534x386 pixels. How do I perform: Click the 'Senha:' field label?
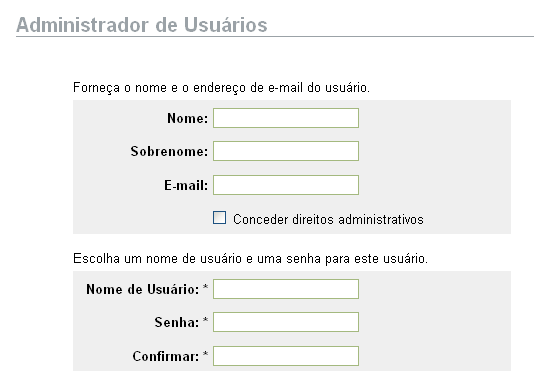pos(177,322)
